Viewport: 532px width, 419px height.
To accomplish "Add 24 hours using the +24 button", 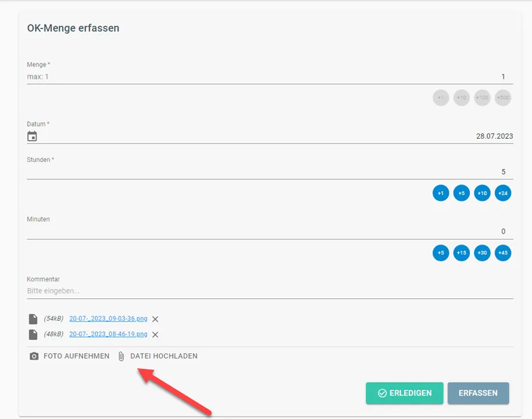I will point(503,193).
